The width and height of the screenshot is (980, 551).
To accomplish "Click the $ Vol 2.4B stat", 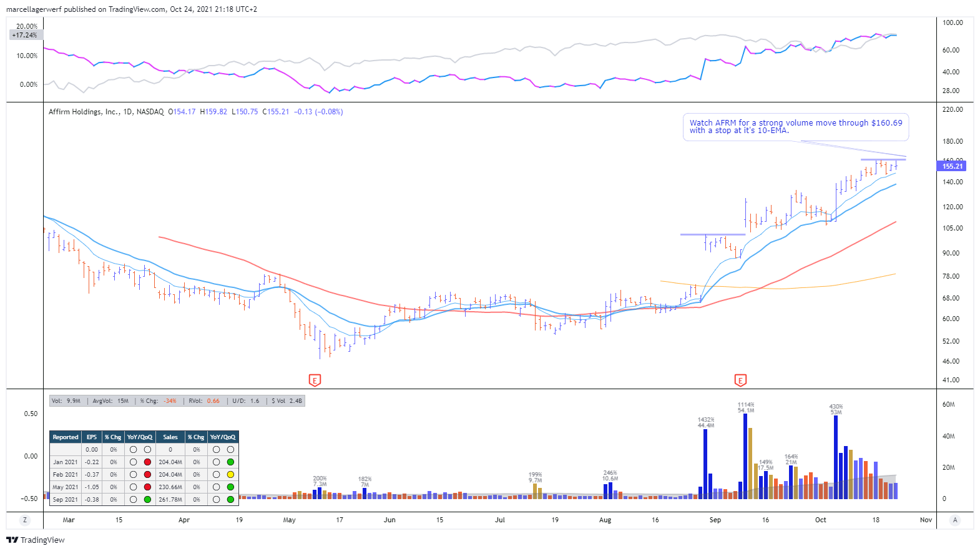I will (287, 401).
